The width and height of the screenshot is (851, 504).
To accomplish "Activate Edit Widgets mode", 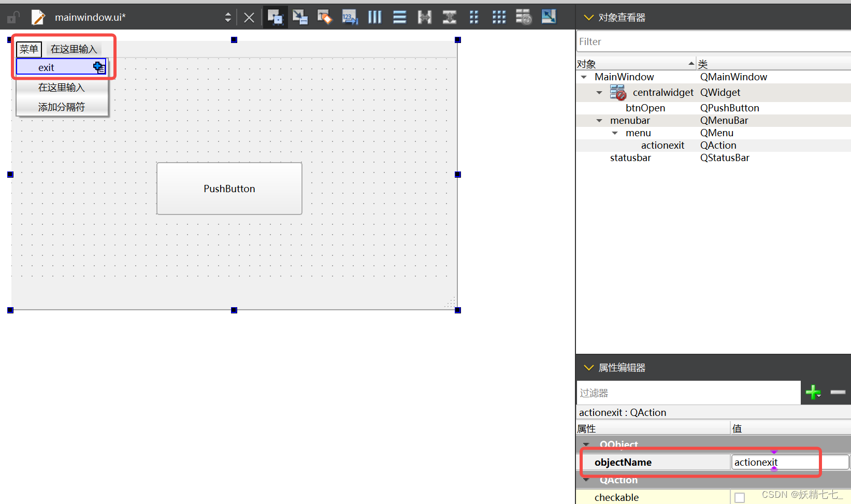I will pyautogui.click(x=276, y=17).
